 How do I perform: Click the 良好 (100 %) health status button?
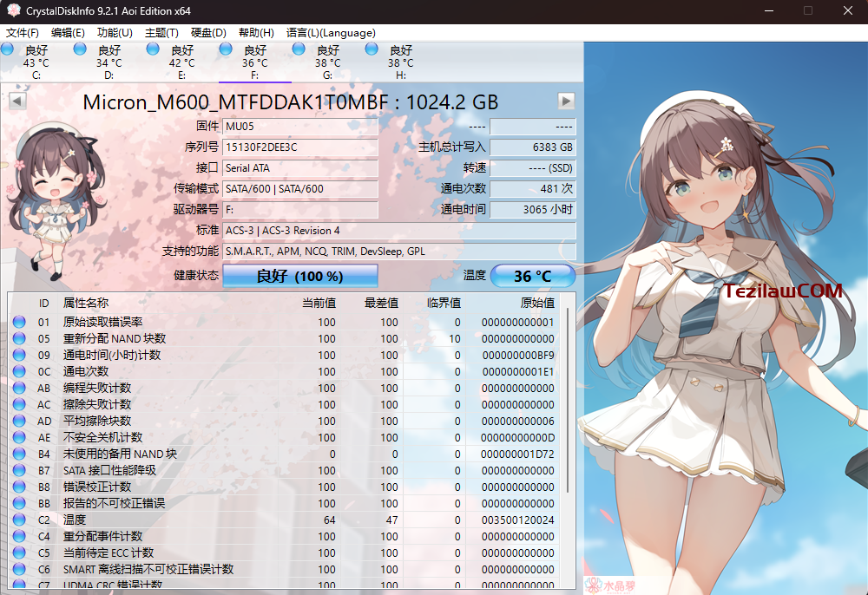tap(300, 275)
